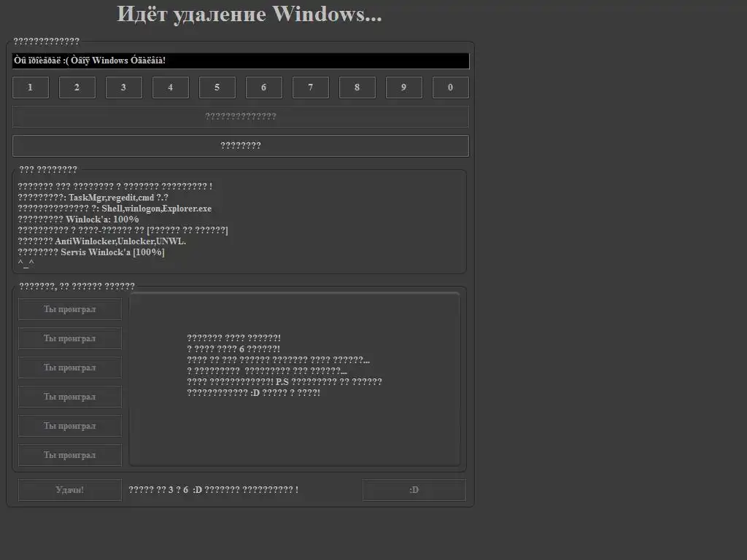747x560 pixels.
Task: Click the line "Servis Winlock'a [100%]"
Action: pos(91,252)
